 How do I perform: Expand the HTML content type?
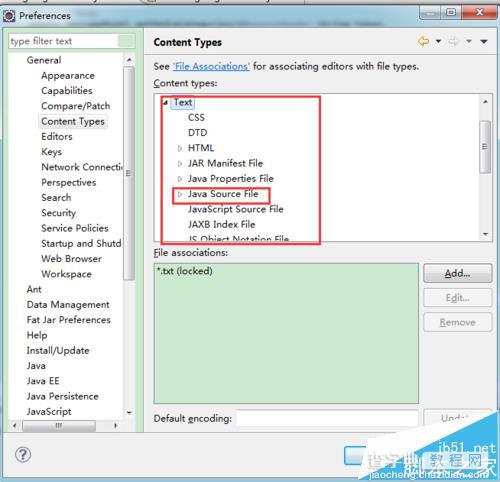(x=180, y=148)
